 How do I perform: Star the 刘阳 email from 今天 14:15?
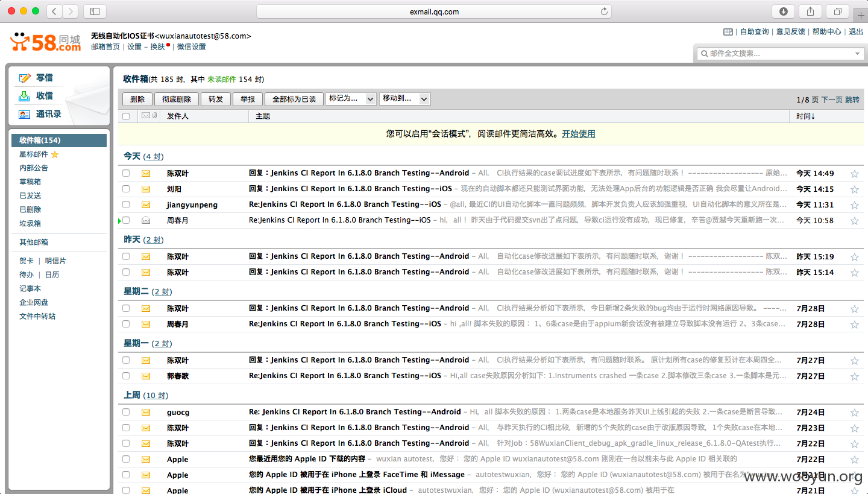(854, 189)
